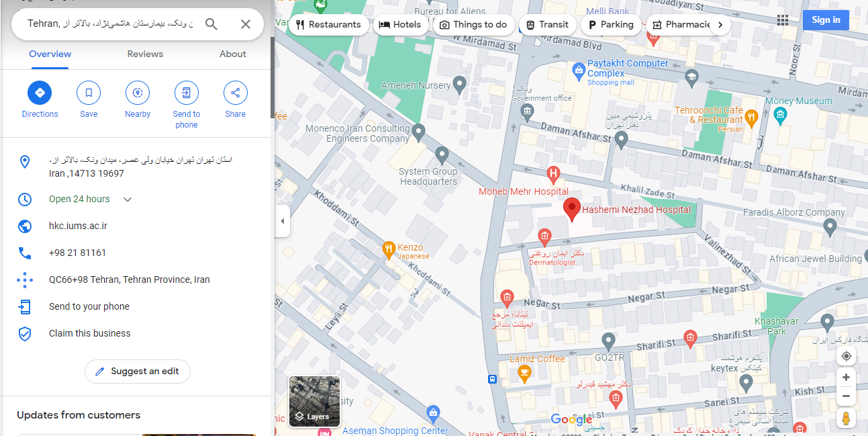868x436 pixels.
Task: Show your location on the map
Action: [846, 356]
